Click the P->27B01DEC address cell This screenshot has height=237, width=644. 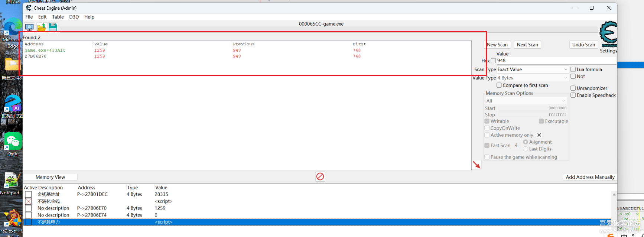pyautogui.click(x=92, y=194)
